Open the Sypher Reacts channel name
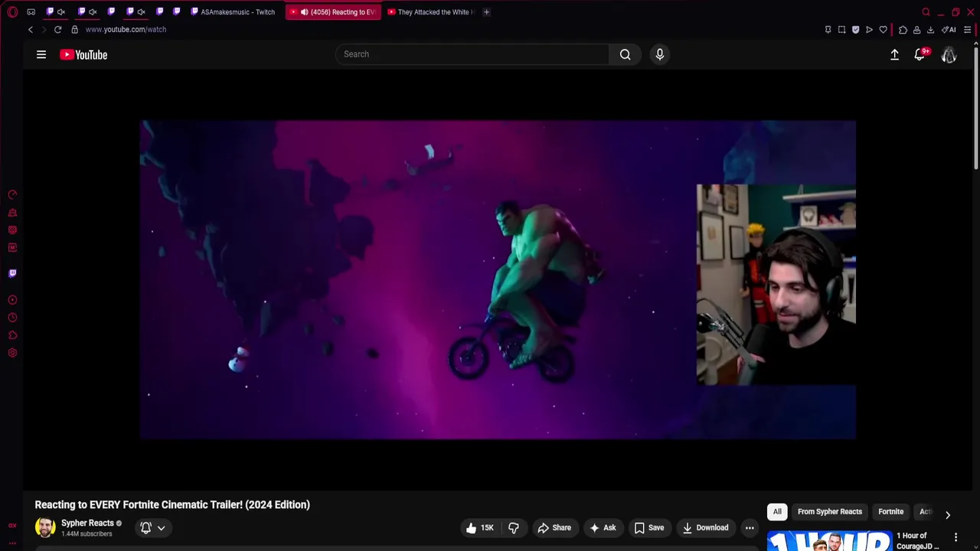 point(87,523)
